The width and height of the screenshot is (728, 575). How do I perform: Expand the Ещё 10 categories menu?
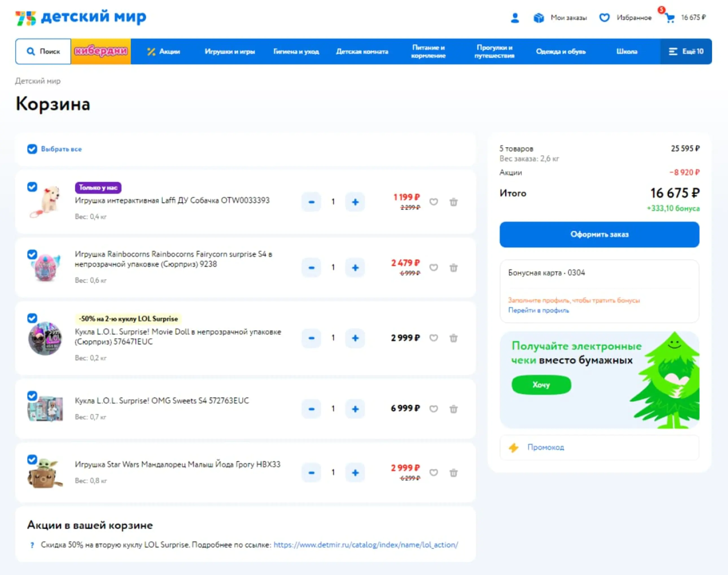pyautogui.click(x=686, y=51)
